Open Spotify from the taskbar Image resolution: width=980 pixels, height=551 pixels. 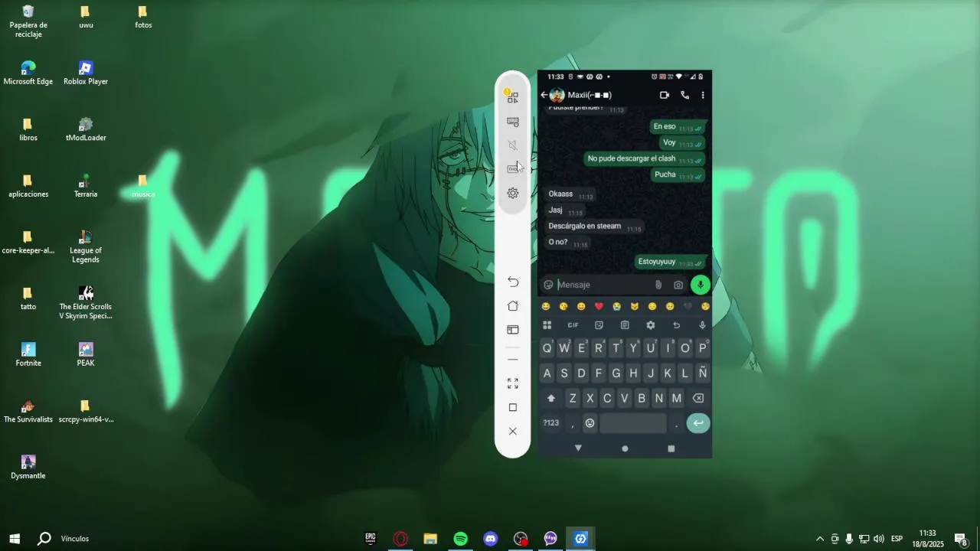(460, 539)
